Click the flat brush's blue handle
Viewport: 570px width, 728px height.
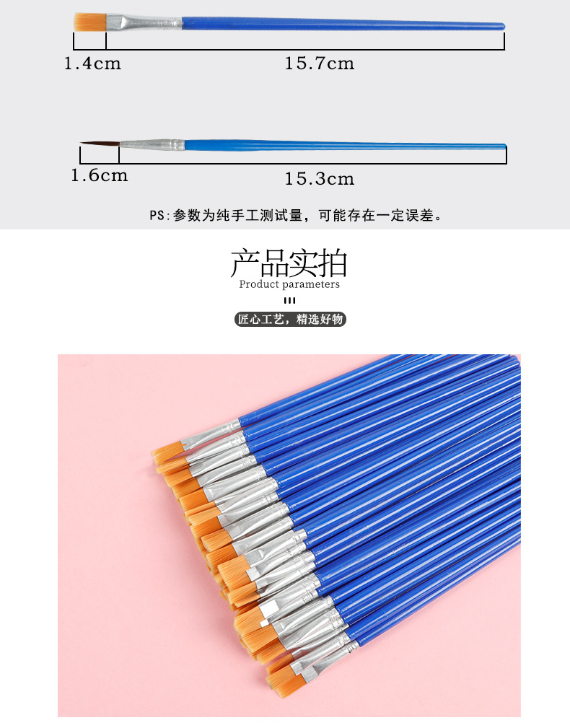click(x=343, y=24)
